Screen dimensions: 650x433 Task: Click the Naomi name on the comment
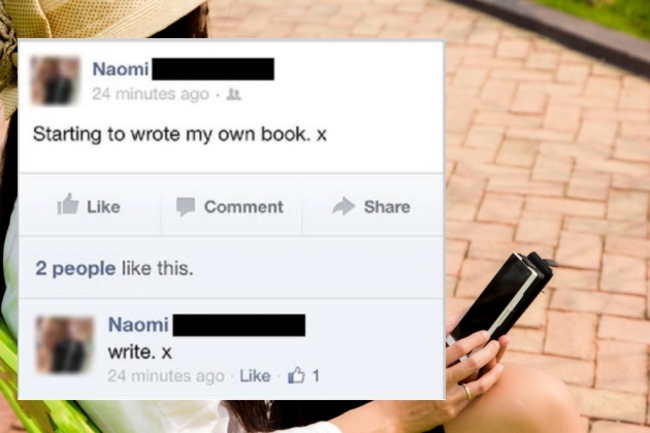[138, 324]
